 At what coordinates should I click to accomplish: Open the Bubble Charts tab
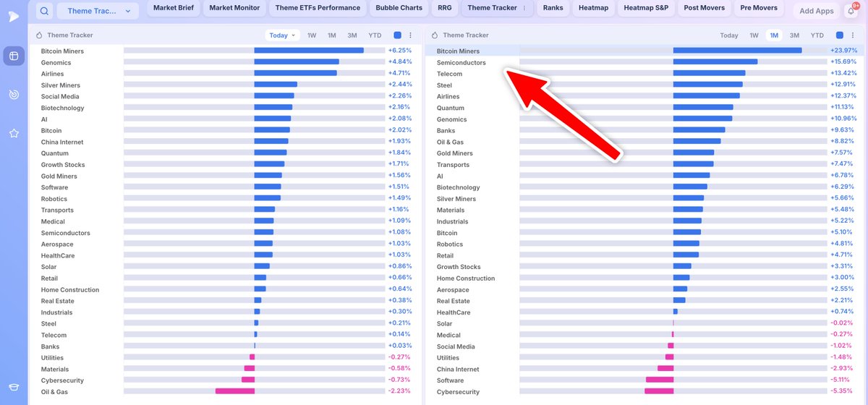pos(399,8)
